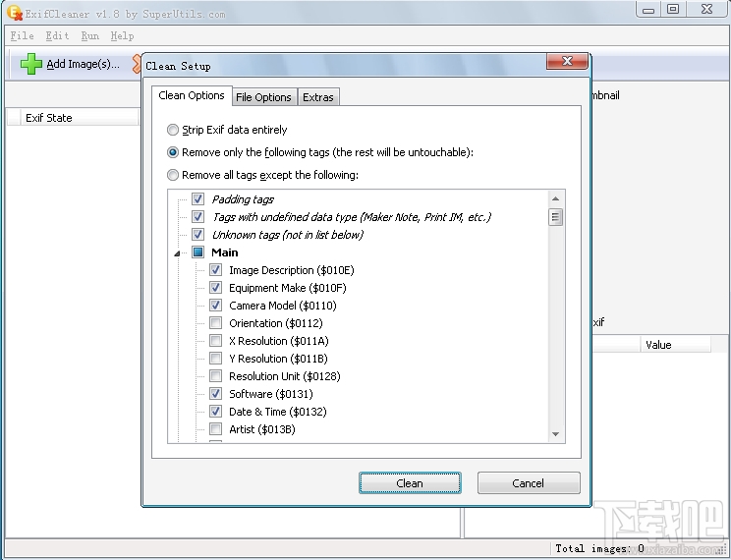Open the File menu

point(22,36)
